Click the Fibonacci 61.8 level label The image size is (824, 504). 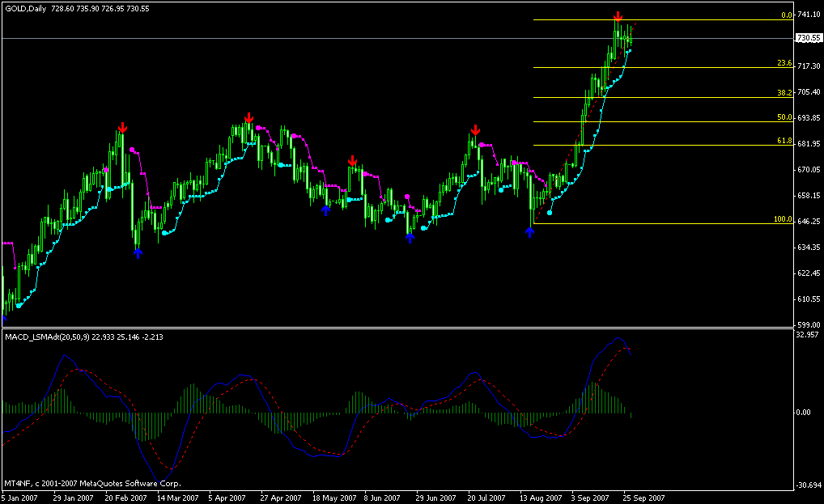tap(784, 141)
